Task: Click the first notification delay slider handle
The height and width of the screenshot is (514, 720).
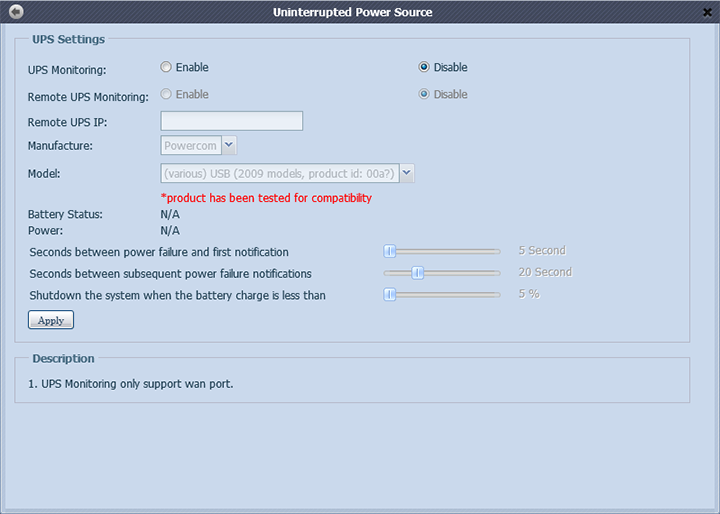Action: click(x=390, y=251)
